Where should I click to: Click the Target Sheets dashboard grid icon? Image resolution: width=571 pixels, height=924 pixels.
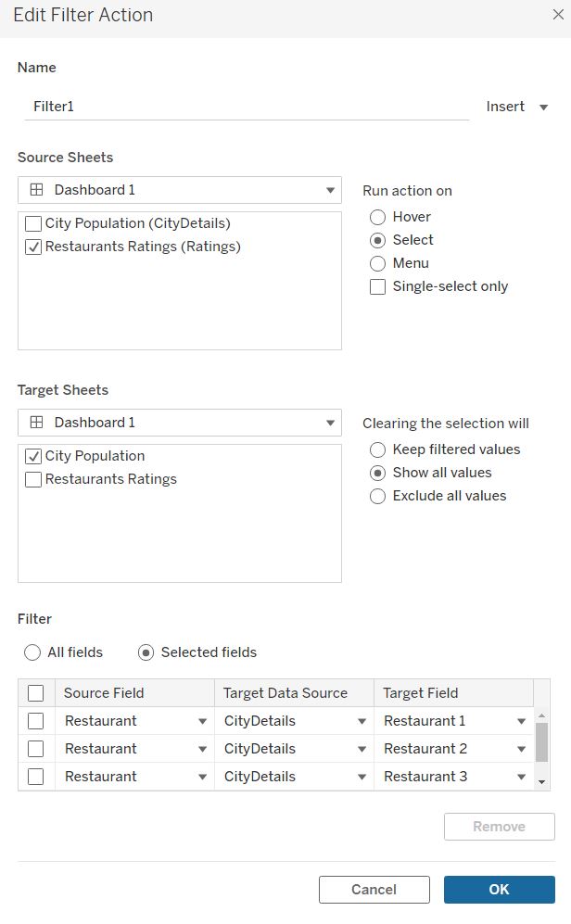[x=37, y=423]
